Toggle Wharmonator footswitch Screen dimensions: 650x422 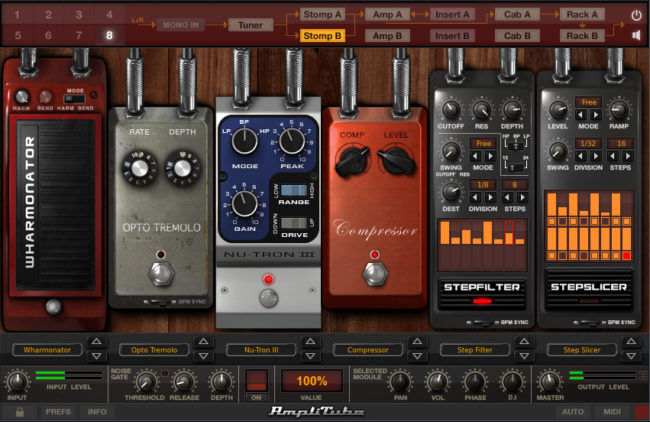53,307
